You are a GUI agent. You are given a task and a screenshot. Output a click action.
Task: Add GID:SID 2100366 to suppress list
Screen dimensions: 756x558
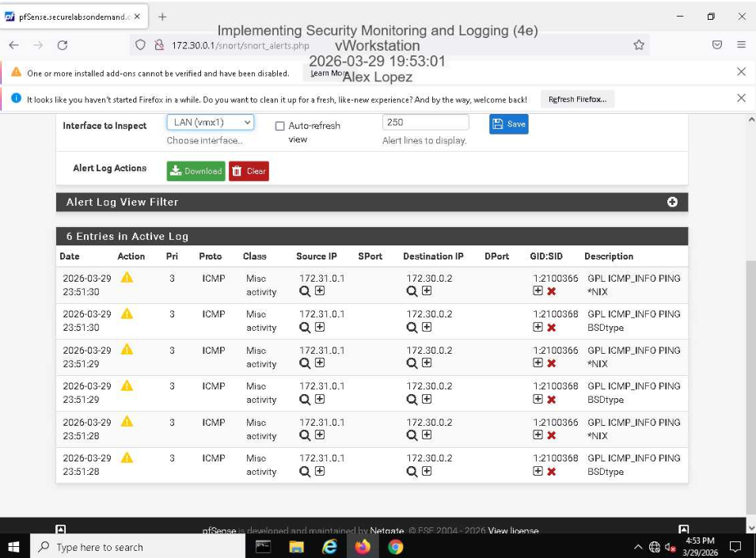pyautogui.click(x=537, y=291)
